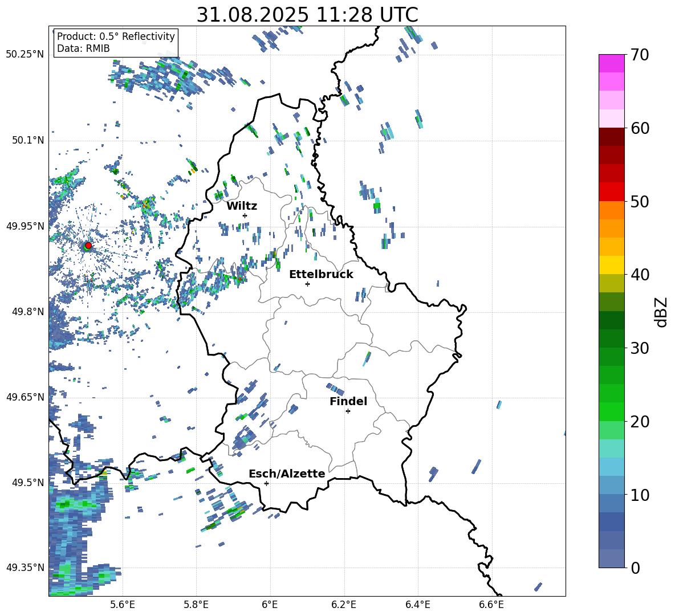Click the Ettelbruck location cross marker
The height and width of the screenshot is (616, 675).
pyautogui.click(x=307, y=284)
